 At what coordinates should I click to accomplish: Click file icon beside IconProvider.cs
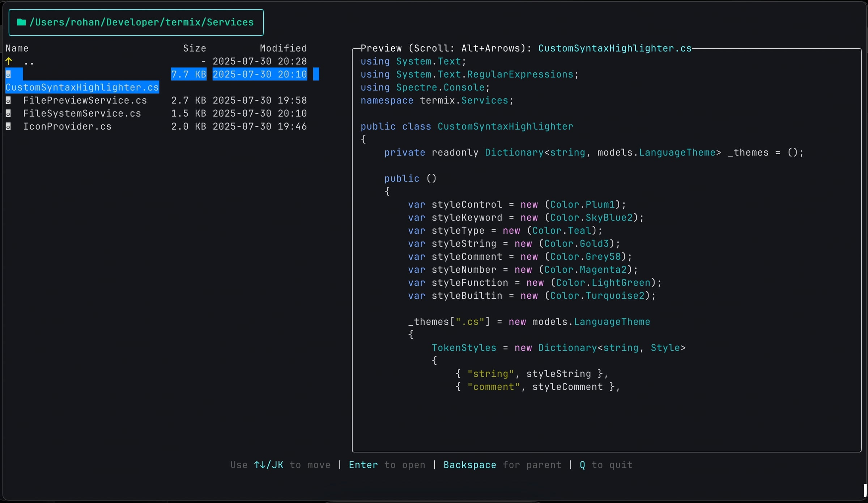(x=8, y=126)
